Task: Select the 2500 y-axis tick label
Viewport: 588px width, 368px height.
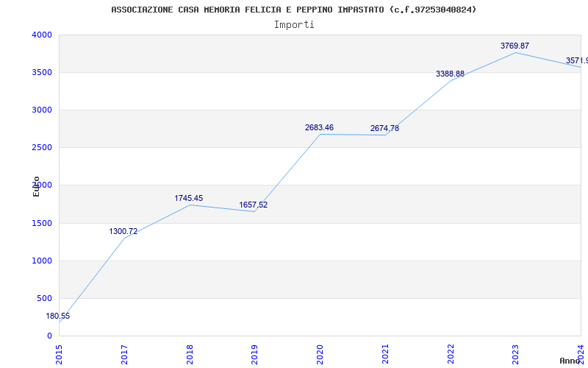Action: click(x=42, y=148)
